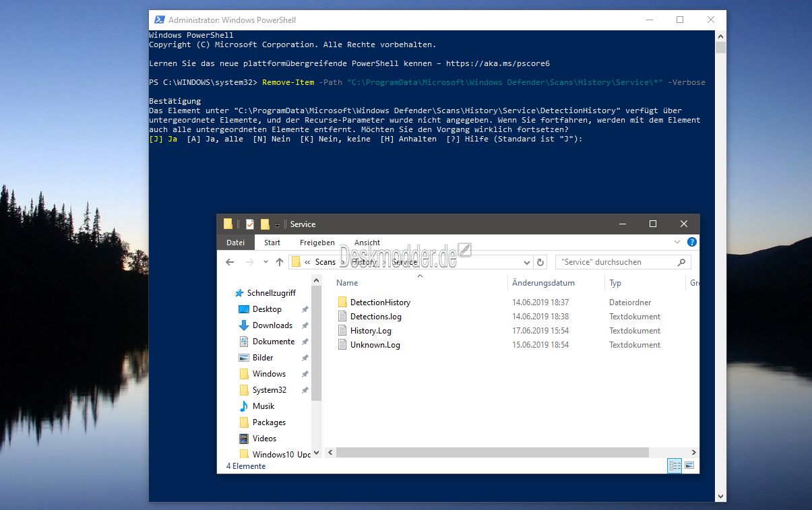Click the pin icon beside Downloads
Viewport: 812px width, 510px height.
[305, 325]
